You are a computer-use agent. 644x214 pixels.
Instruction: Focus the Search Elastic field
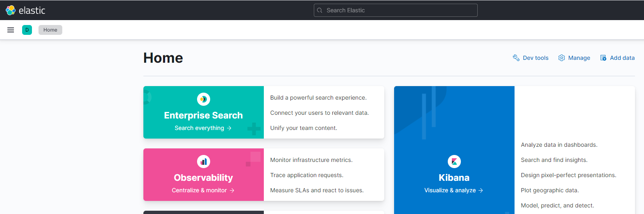[x=396, y=10]
